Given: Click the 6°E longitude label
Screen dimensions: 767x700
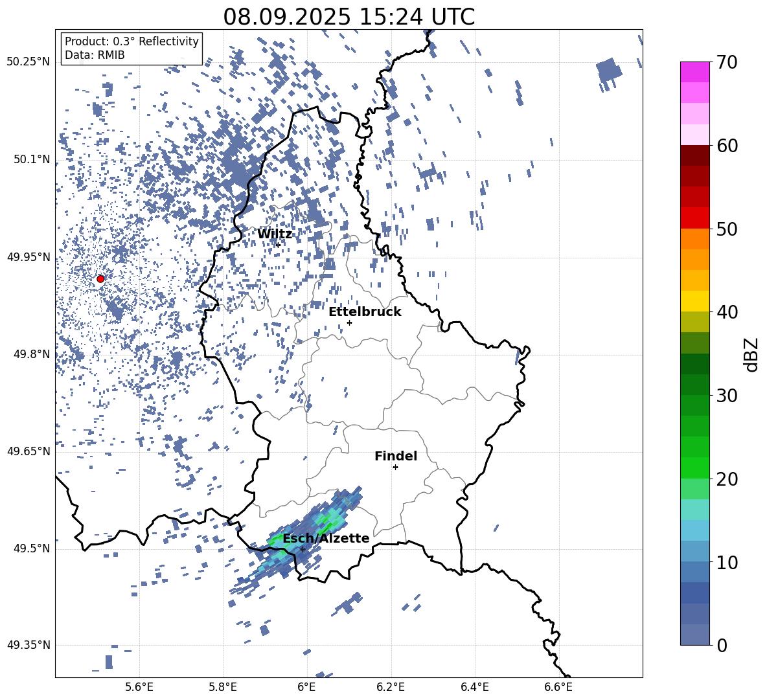Looking at the screenshot, I should click(306, 687).
